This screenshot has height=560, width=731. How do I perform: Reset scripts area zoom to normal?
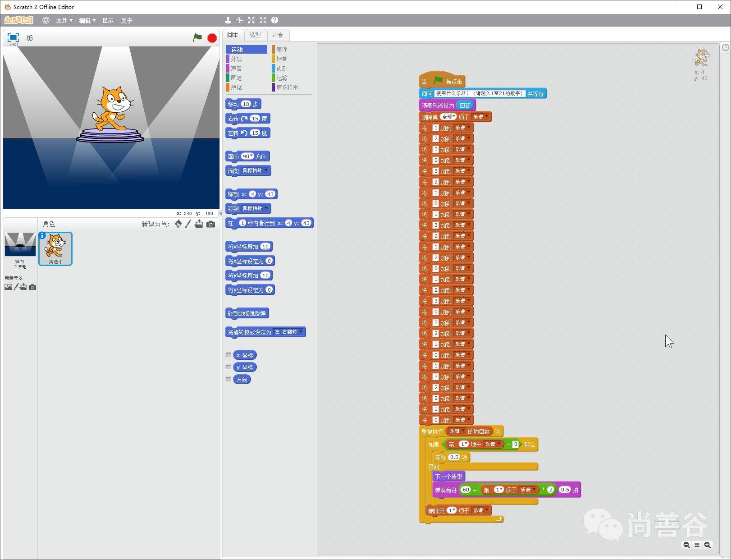697,545
